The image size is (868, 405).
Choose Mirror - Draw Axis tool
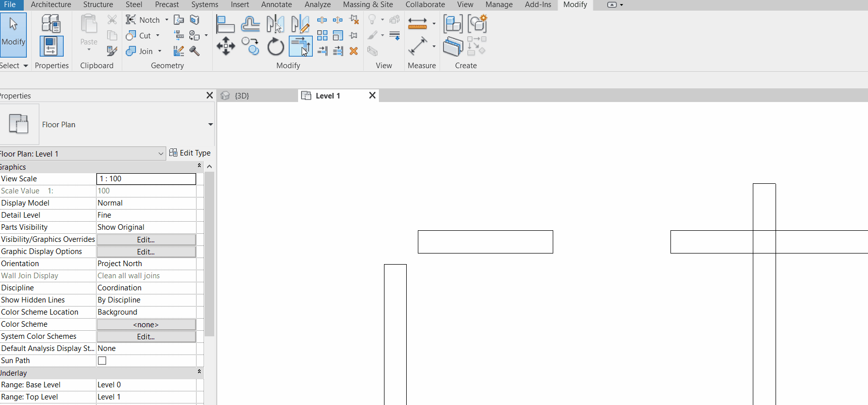(x=300, y=24)
